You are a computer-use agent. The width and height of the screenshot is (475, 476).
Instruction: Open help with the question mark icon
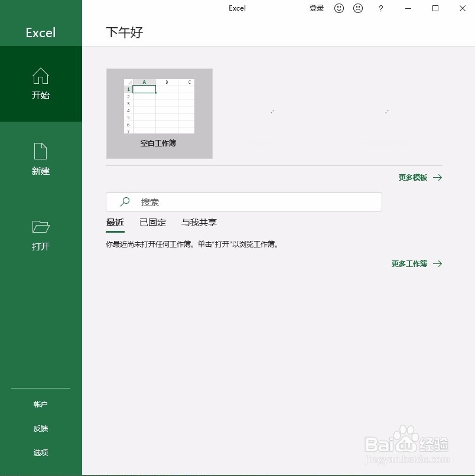(x=381, y=8)
